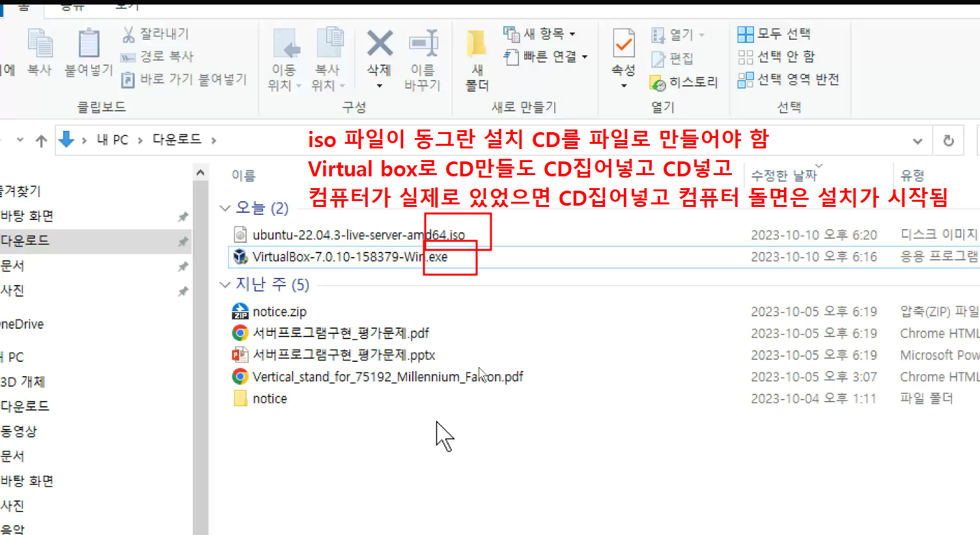Screen dimensions: 980x535
Task: Click PowerPoint icon of pptx file
Action: (x=240, y=355)
